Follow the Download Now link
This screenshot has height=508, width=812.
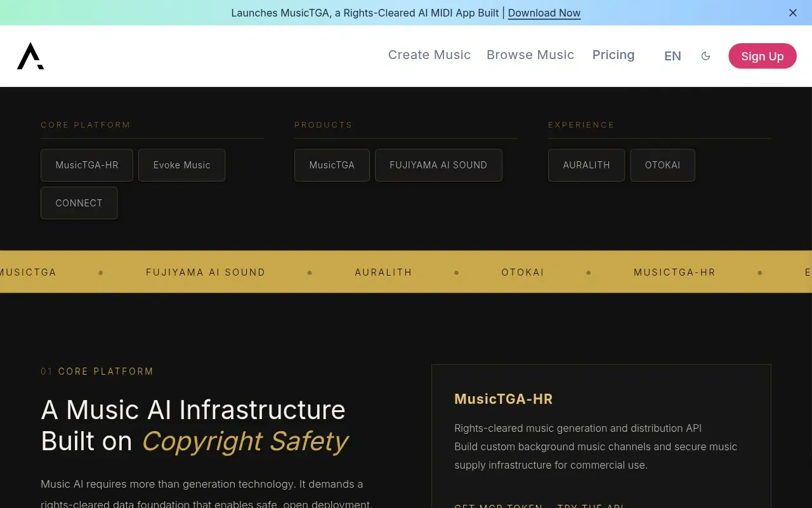tap(544, 13)
